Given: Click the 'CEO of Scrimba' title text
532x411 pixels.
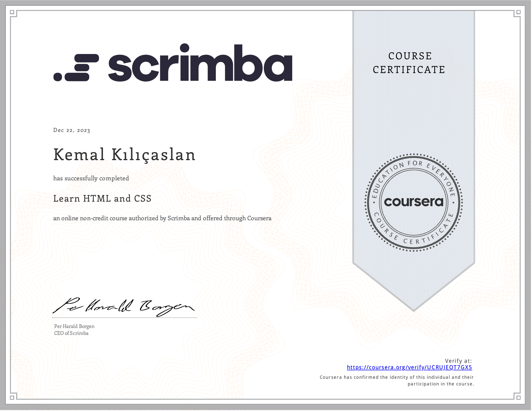Looking at the screenshot, I should coord(71,333).
